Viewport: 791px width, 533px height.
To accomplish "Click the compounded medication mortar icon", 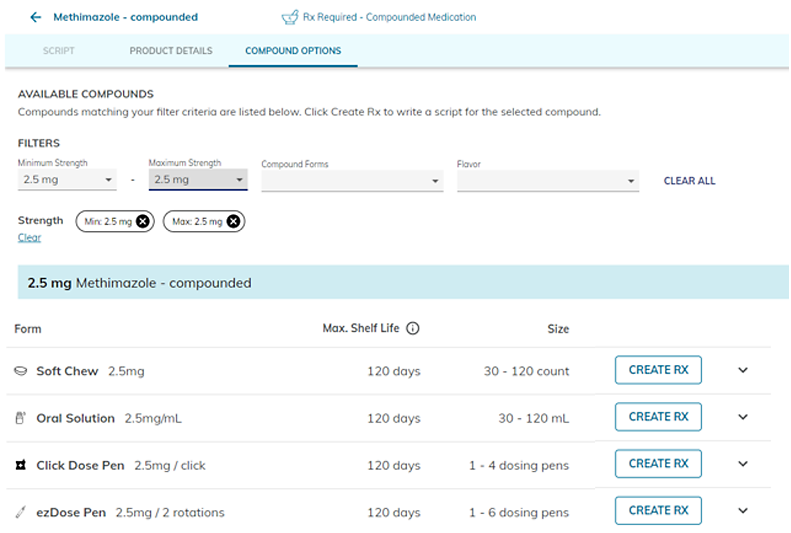I will pyautogui.click(x=289, y=17).
